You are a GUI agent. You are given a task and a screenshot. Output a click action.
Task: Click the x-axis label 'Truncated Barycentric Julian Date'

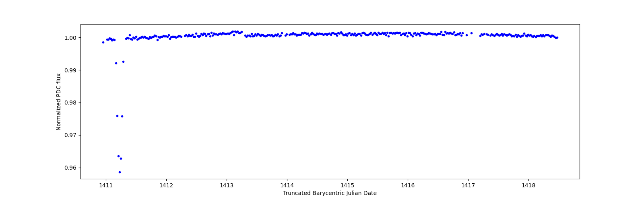(x=330, y=193)
